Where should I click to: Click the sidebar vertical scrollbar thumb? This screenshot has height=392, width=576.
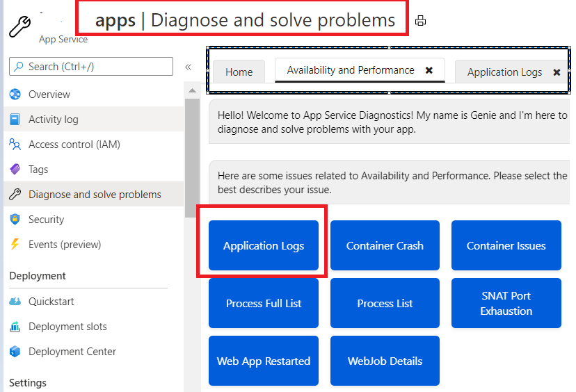coord(192,158)
